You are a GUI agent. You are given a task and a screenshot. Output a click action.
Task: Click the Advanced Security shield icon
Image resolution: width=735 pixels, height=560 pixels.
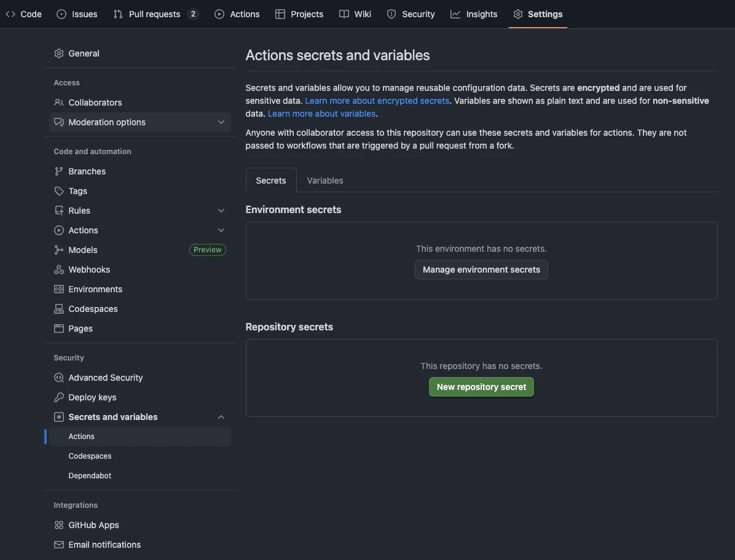tap(58, 378)
